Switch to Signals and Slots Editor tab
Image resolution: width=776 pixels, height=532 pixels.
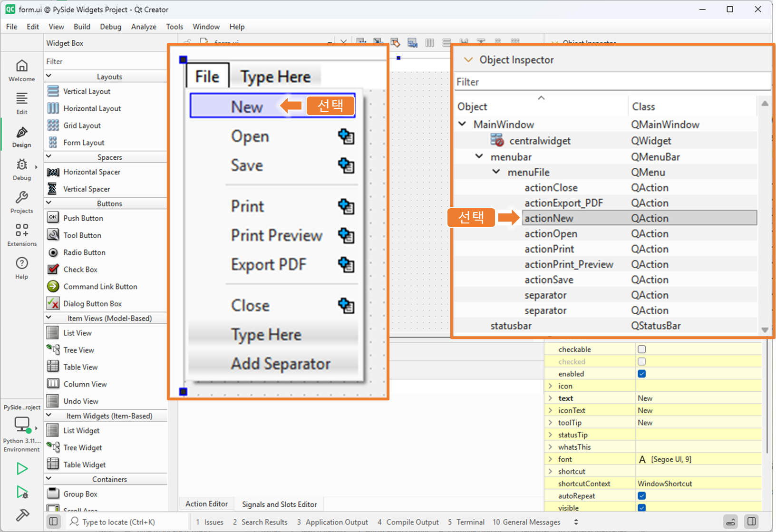click(x=279, y=504)
